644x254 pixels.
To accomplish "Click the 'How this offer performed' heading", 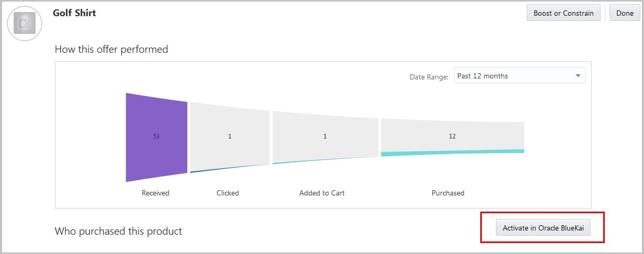I will pos(111,50).
